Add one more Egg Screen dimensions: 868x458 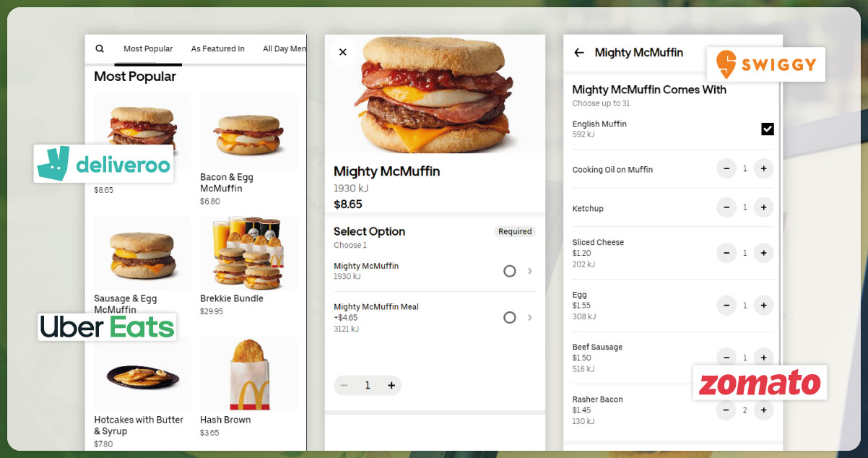pos(764,306)
